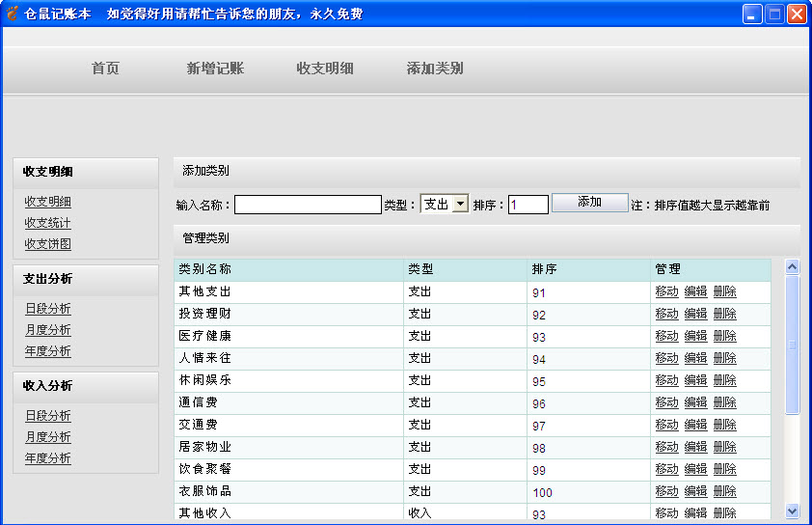Click the scrollbar down arrow in category list
Screen dimensions: 812x525
793,511
